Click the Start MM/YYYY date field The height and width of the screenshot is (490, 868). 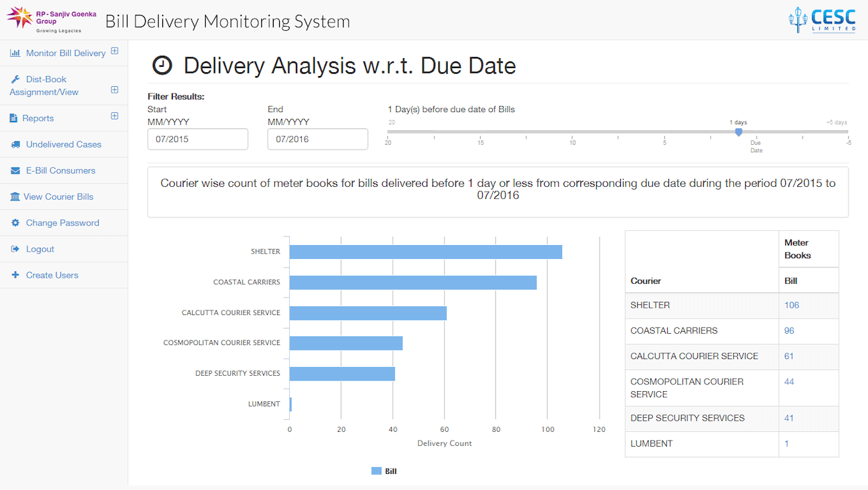(x=198, y=140)
